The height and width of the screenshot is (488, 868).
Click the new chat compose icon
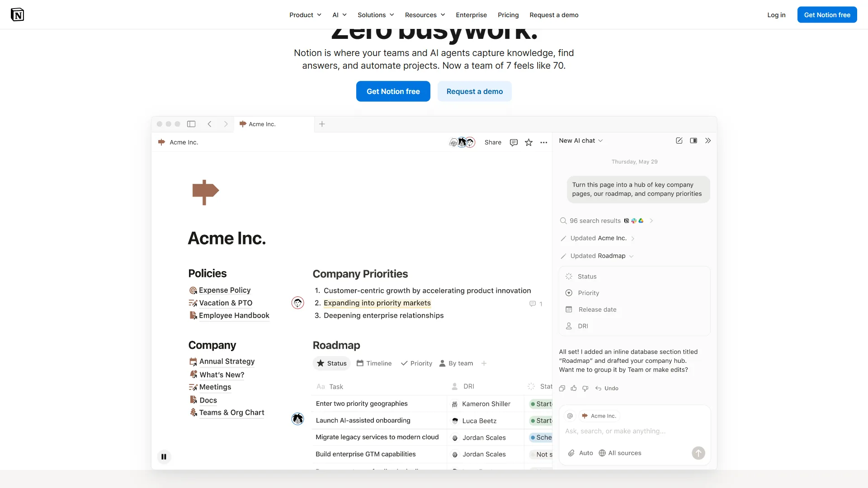point(679,141)
